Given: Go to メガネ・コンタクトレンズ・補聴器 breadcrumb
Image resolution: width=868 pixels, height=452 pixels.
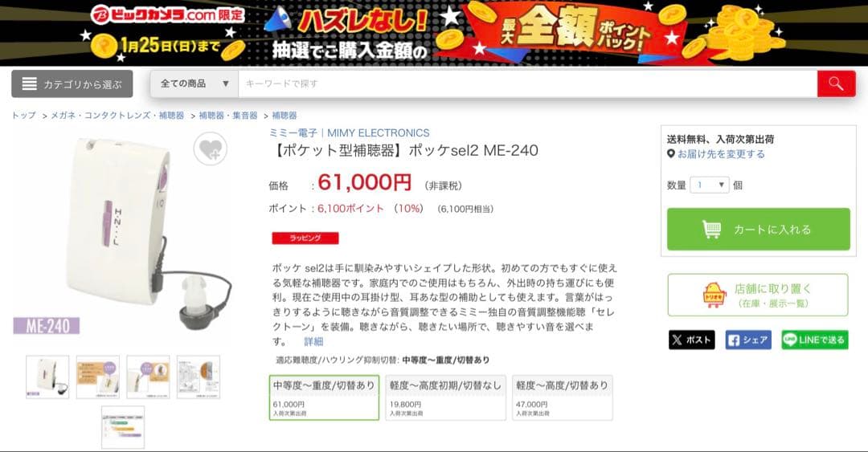Looking at the screenshot, I should click(x=117, y=116).
